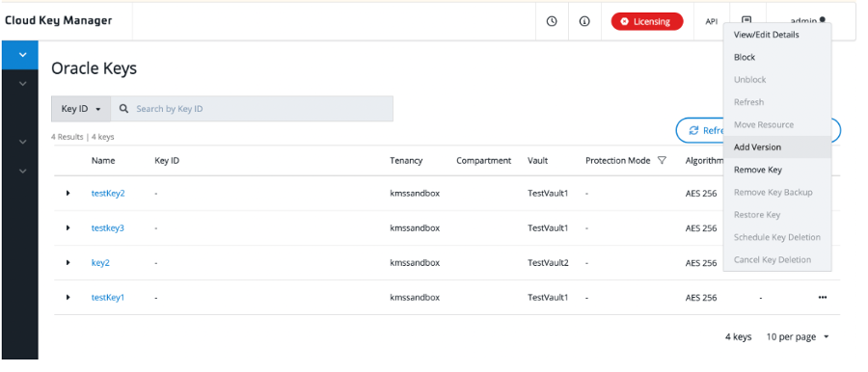Open the key2 key link
Screen dimensions: 868x372
click(x=100, y=262)
